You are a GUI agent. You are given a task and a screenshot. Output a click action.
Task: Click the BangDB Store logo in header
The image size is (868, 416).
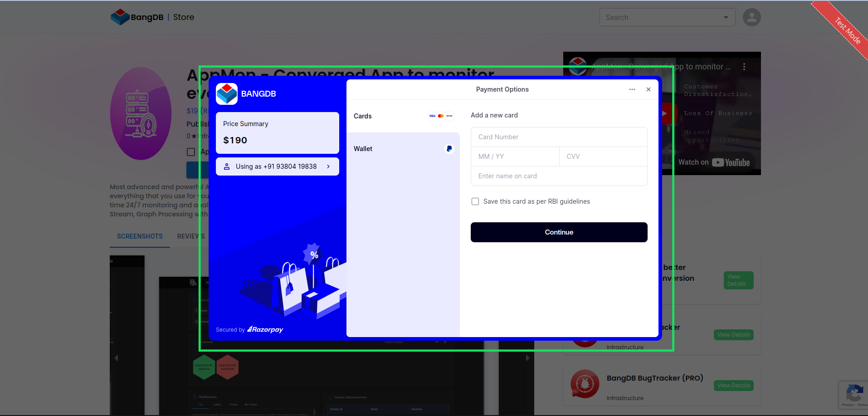137,17
